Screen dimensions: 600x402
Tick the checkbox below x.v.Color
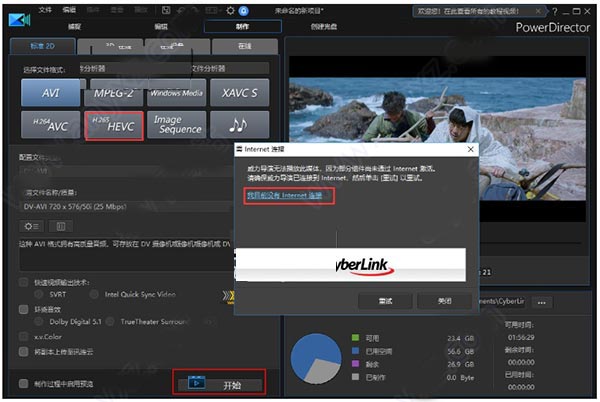click(24, 352)
